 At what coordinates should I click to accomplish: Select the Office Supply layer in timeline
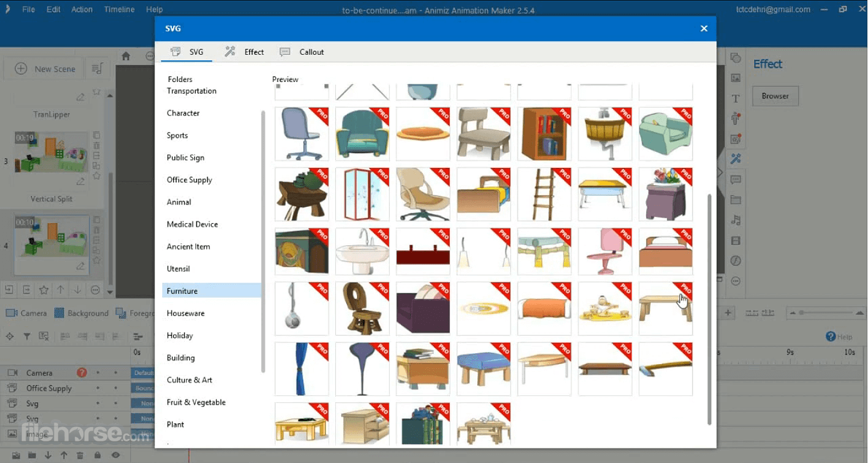click(49, 388)
